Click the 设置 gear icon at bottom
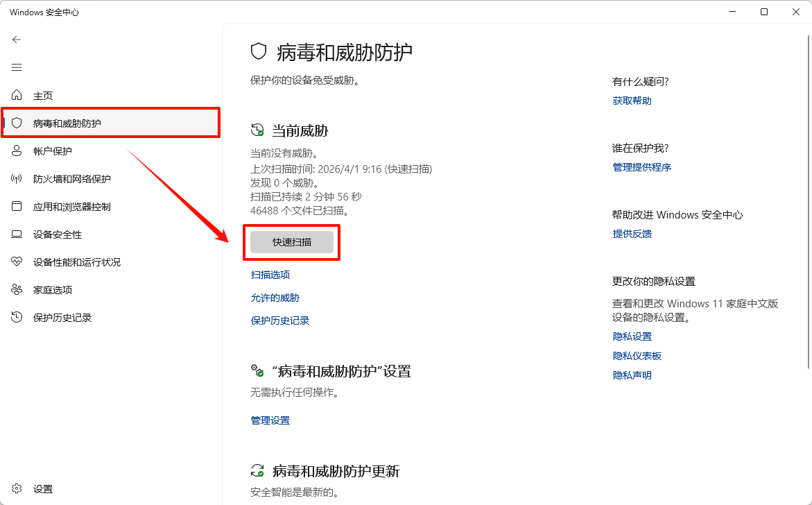The image size is (812, 505). click(x=17, y=488)
